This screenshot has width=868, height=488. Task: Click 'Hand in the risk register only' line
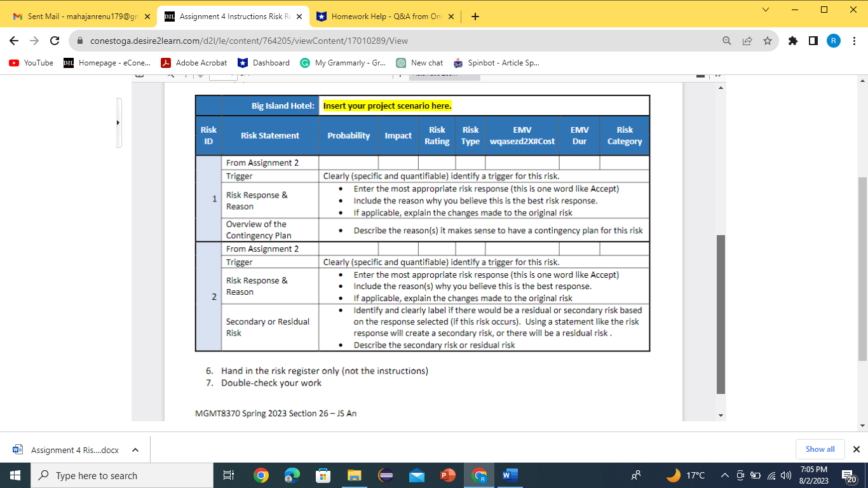point(325,370)
